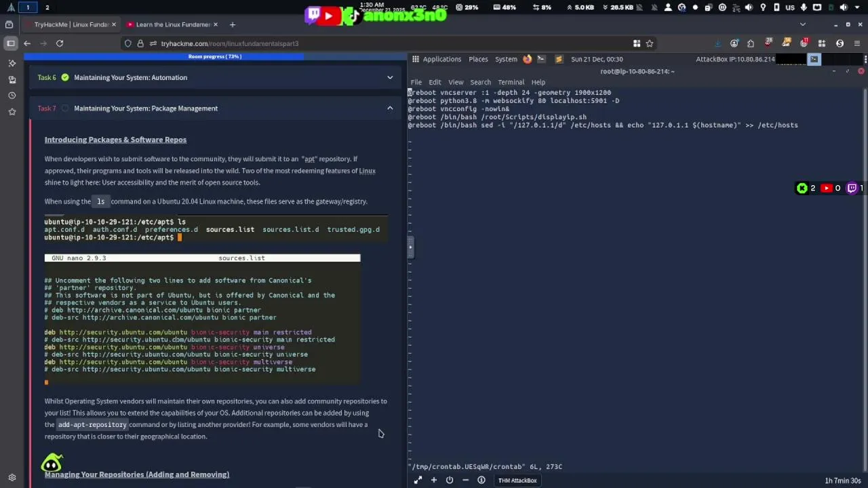Click the 1h 7min 30s remaining timer
This screenshot has width=868, height=488.
pos(843,481)
